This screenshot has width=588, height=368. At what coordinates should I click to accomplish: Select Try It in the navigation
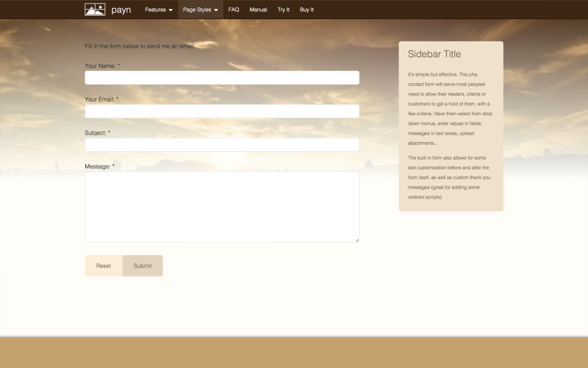(283, 10)
